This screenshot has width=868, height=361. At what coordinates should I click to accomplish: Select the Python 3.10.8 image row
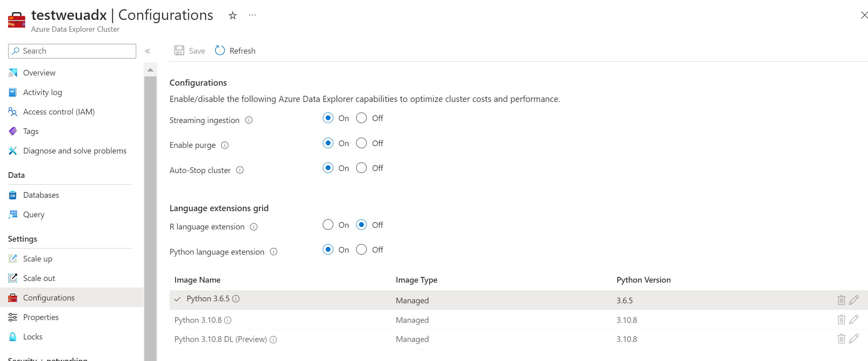click(285, 320)
